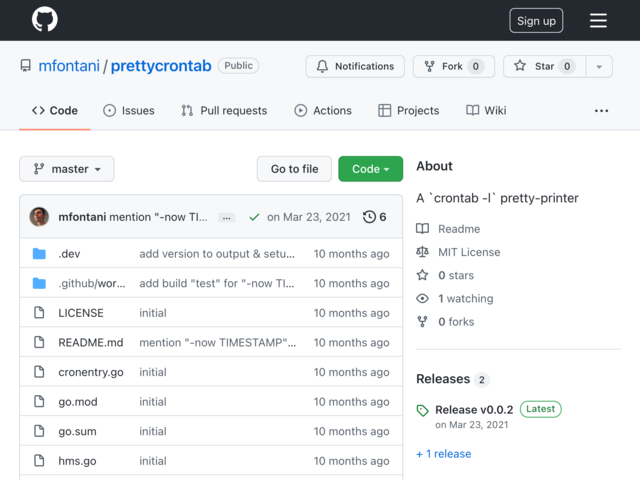Open the go.sum file
640x480 pixels.
click(78, 431)
